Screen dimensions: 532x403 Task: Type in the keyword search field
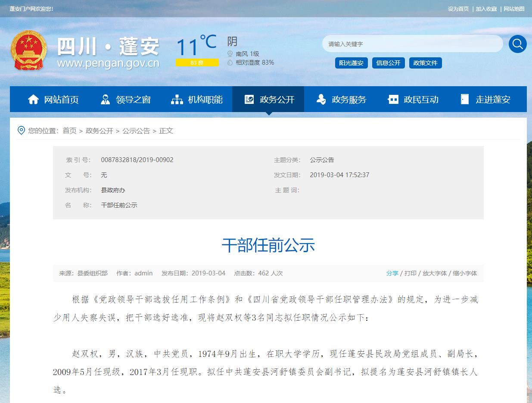coord(411,44)
